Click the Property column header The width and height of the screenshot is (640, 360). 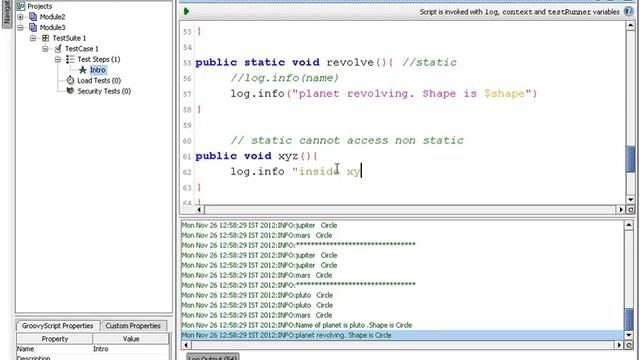click(x=55, y=339)
